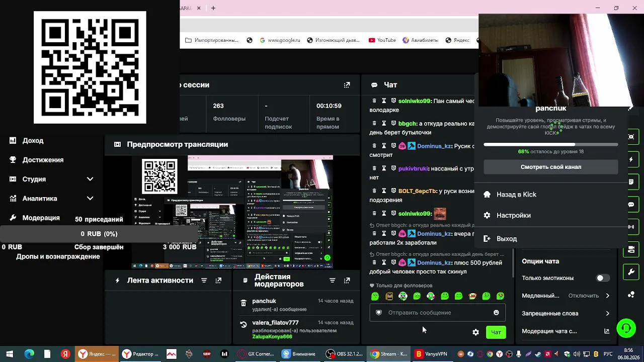This screenshot has width=644, height=362.
Task: Timeout user pukivbruki in chat
Action: coord(384,168)
